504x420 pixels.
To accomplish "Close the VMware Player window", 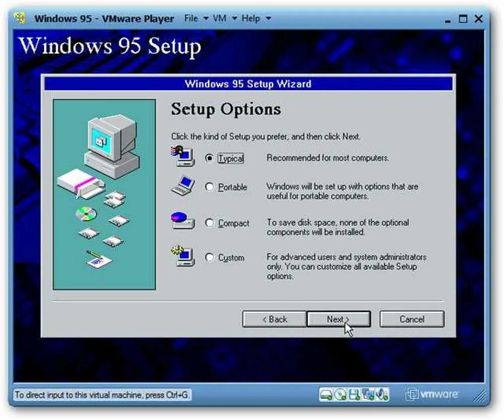I will pos(478,19).
